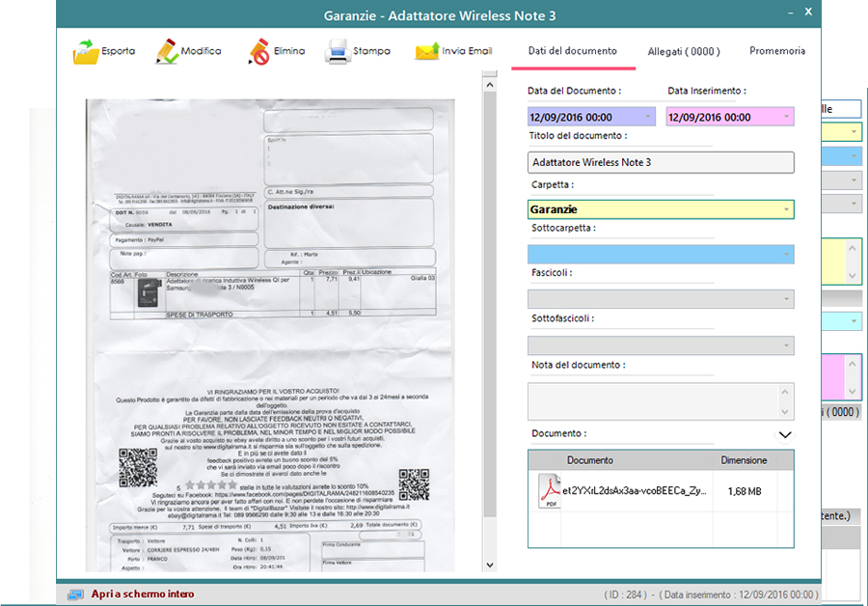Click the Adattatore Wireless Note 3 title field
Screen dimensions: 868x606
tap(660, 162)
